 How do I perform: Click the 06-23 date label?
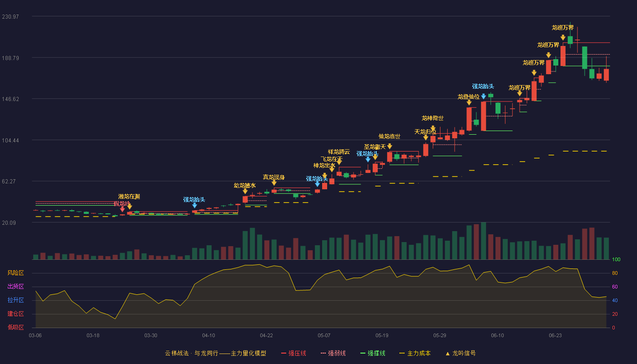coord(555,335)
